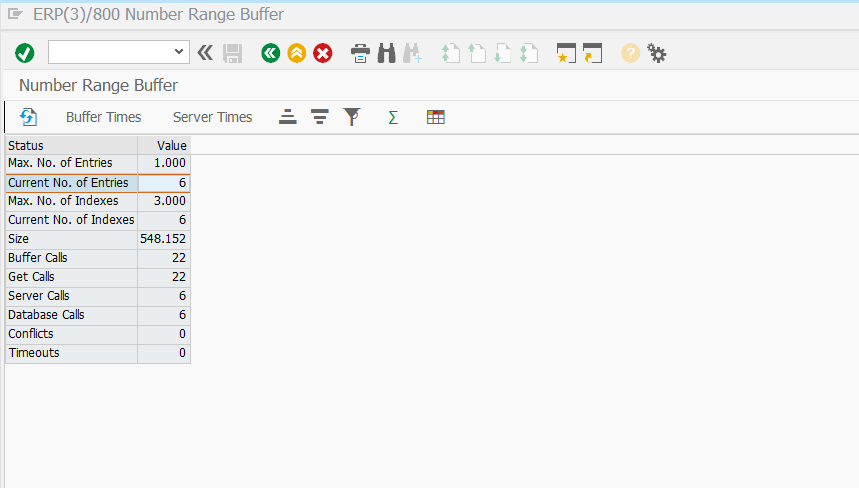Click the 1.000 max entries value
859x488 pixels.
[169, 163]
